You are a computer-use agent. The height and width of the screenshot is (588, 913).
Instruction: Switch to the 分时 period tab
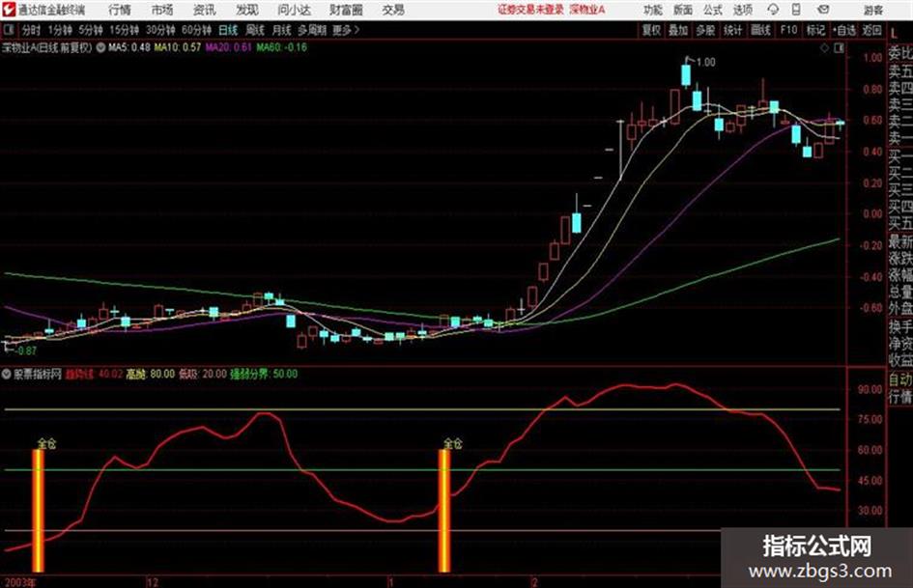[32, 30]
